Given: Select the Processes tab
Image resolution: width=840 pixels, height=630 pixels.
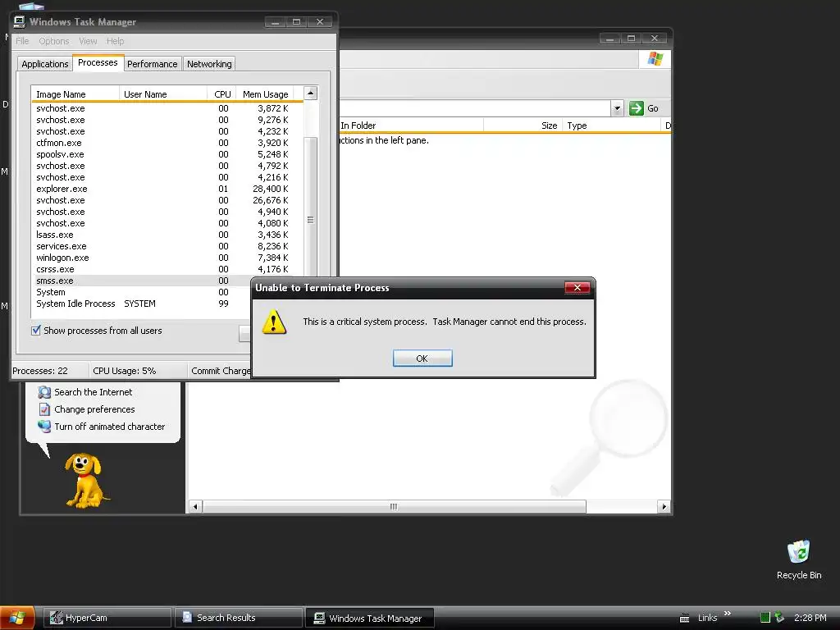Looking at the screenshot, I should [98, 62].
